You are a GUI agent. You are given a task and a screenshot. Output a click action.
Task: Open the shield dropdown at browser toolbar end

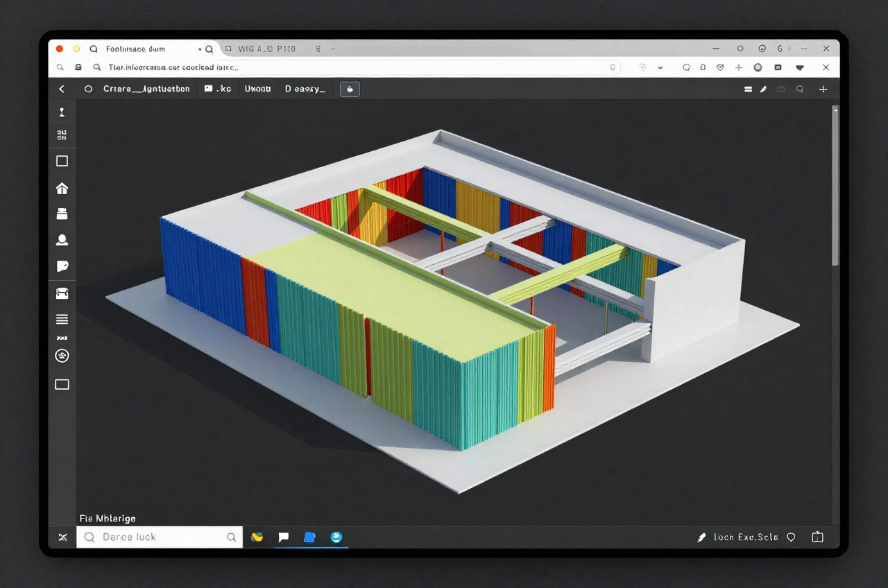(x=800, y=68)
